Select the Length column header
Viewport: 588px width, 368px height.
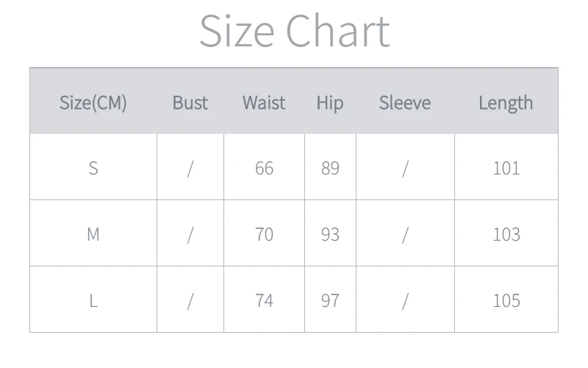[x=506, y=102]
